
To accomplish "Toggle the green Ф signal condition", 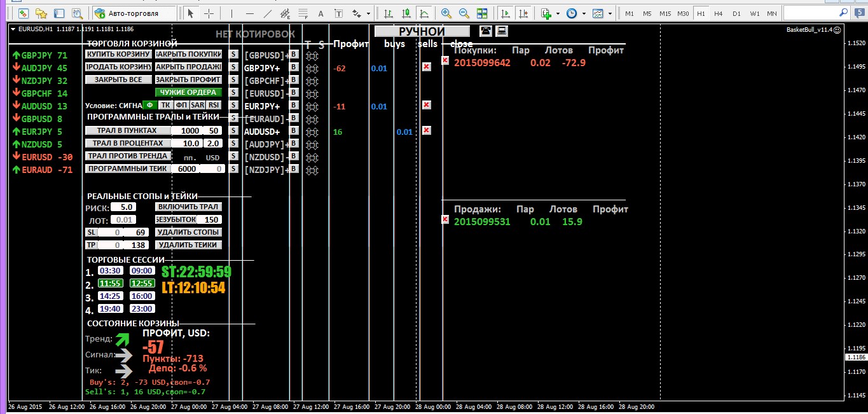I will 149,105.
